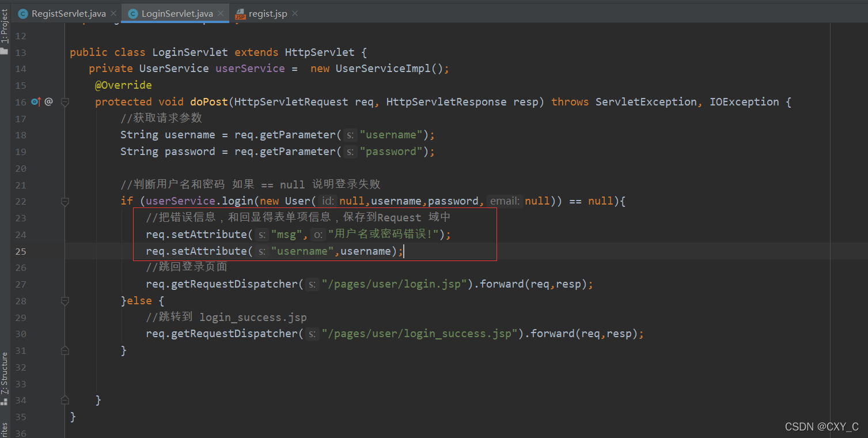Click the comment //跳转到 login_success.jsp

coord(226,318)
